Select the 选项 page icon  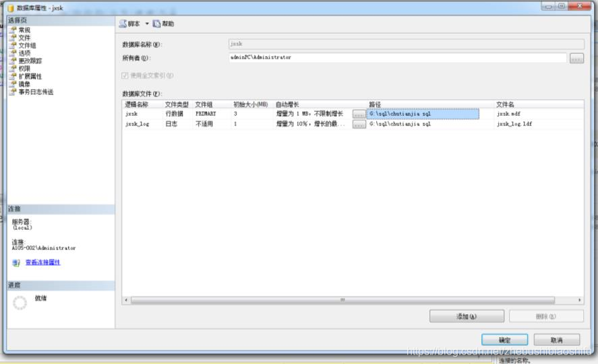pyautogui.click(x=13, y=53)
